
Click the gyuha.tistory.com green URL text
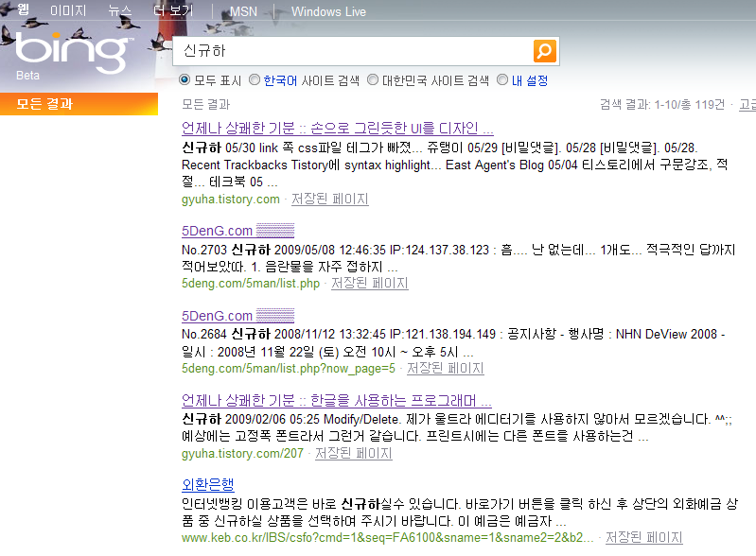(231, 200)
